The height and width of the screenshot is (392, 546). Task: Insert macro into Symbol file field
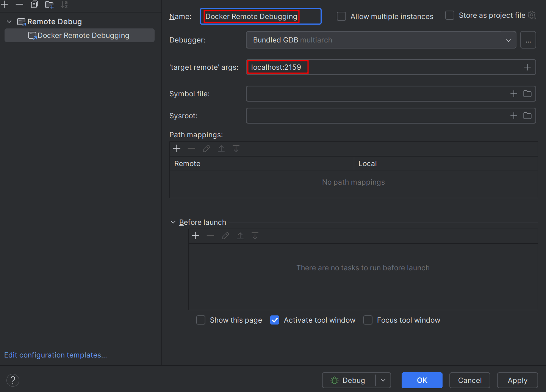514,94
